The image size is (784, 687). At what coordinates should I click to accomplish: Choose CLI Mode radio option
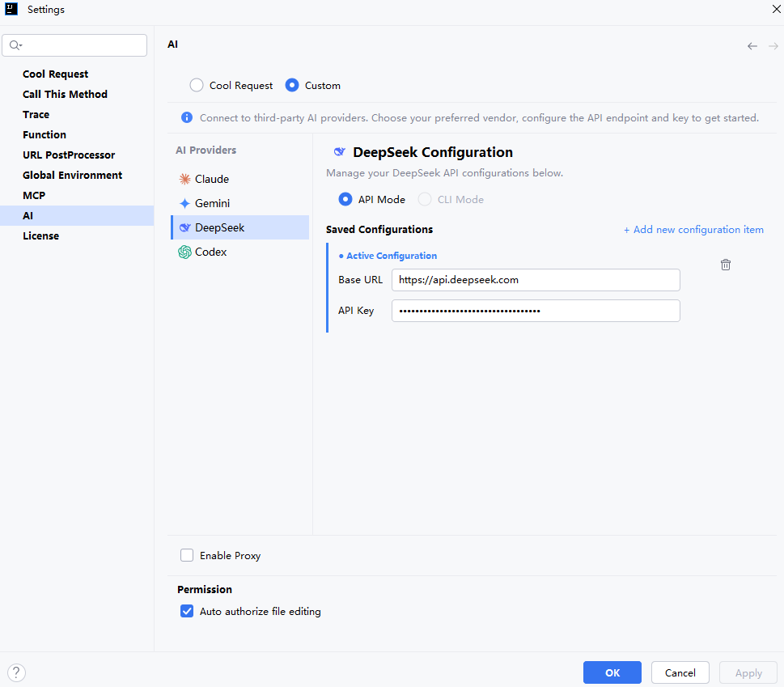425,200
